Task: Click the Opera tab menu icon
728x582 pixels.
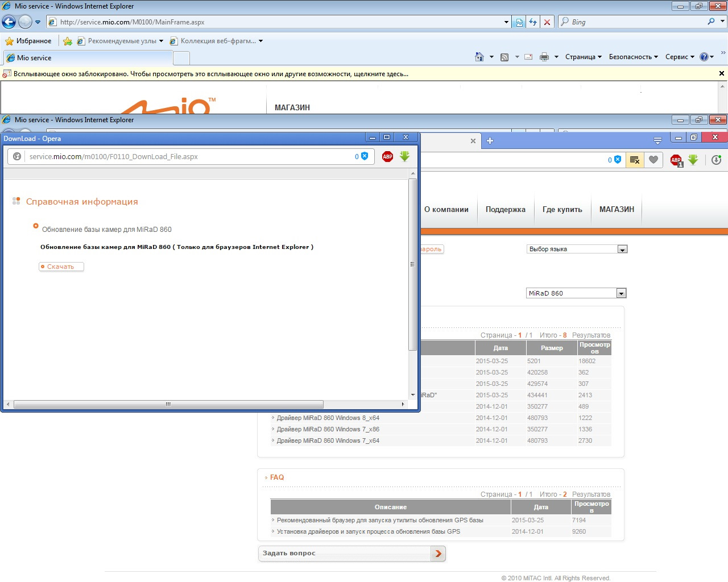Action: pyautogui.click(x=657, y=140)
